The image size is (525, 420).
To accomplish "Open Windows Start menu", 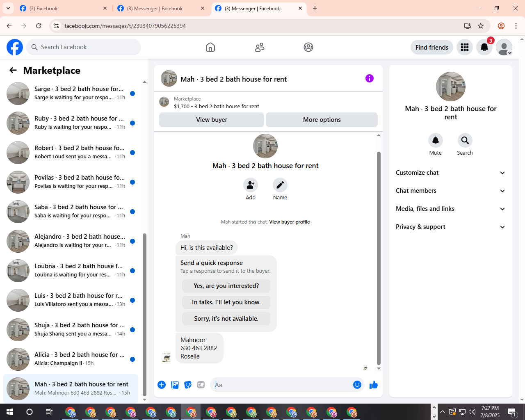I will pos(10,412).
